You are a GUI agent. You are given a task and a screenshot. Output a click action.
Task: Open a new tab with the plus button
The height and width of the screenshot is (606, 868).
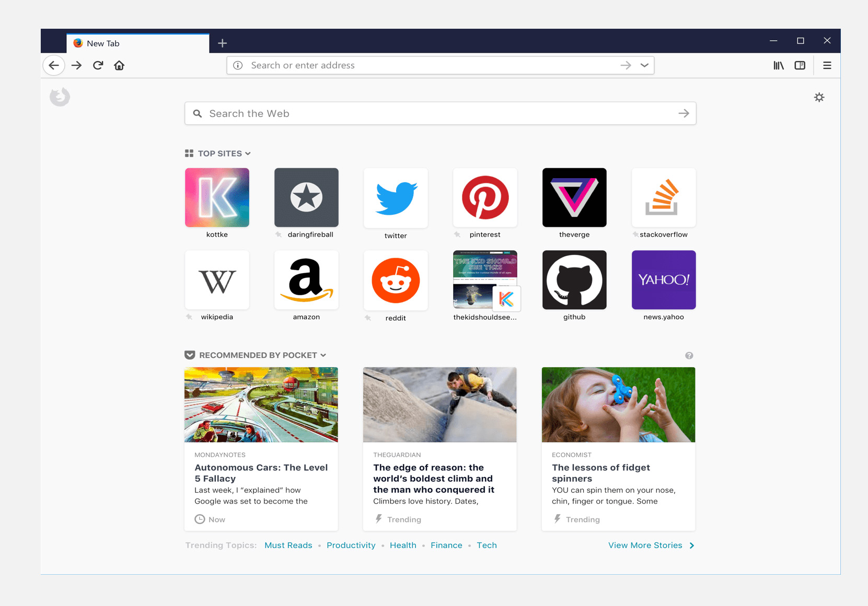(222, 43)
